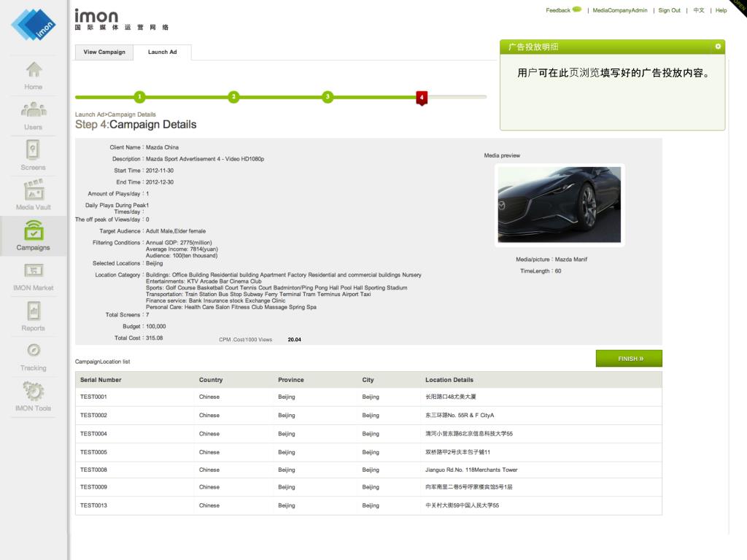Click the Media/picture name Mazda Manif
Viewport: 747px width, 560px height.
tap(570, 260)
